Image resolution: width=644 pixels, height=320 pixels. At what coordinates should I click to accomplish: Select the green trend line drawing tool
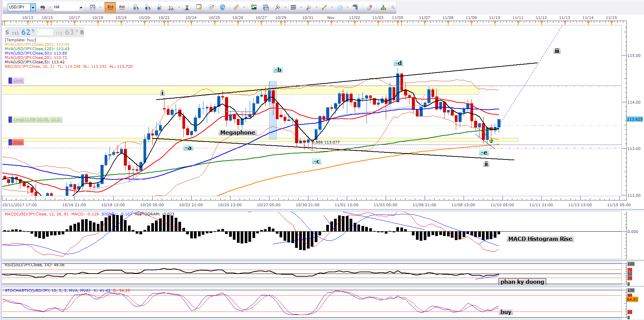coord(324,7)
